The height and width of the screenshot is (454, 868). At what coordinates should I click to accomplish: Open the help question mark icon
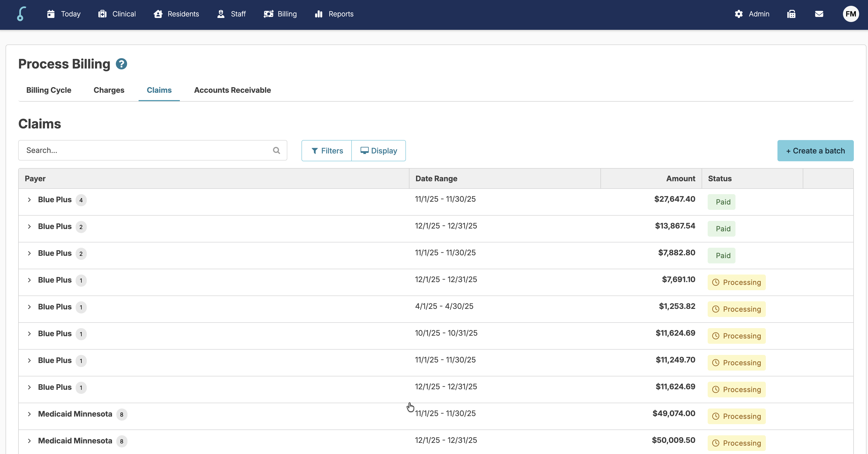[121, 64]
